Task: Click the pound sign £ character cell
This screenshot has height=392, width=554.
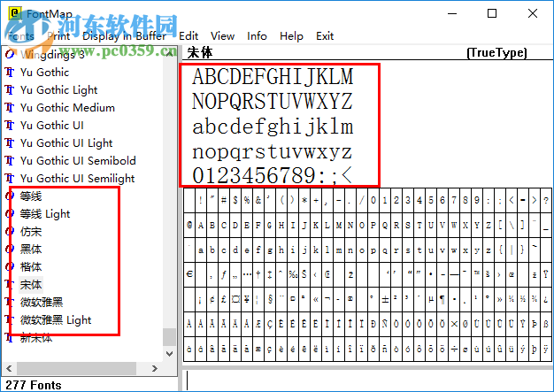Action: (224, 299)
